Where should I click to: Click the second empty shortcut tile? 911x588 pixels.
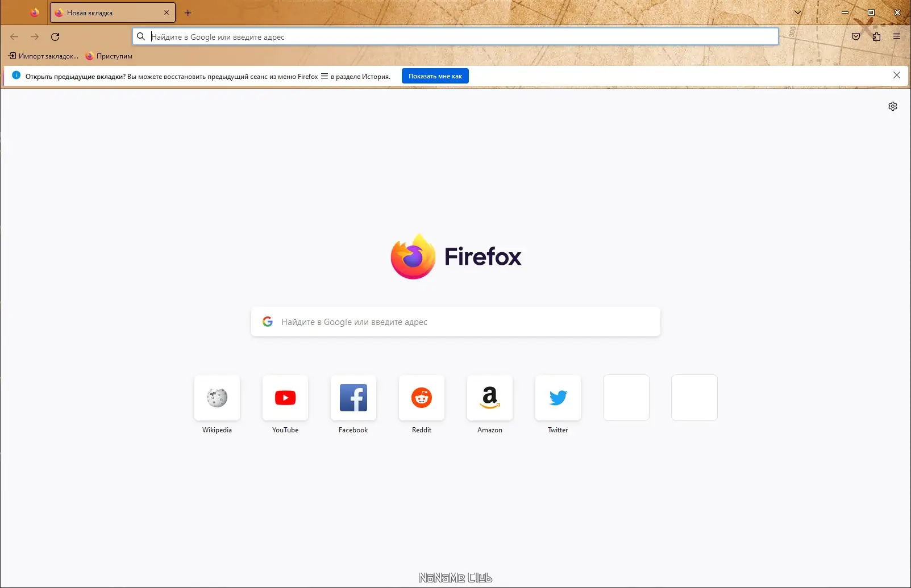694,398
